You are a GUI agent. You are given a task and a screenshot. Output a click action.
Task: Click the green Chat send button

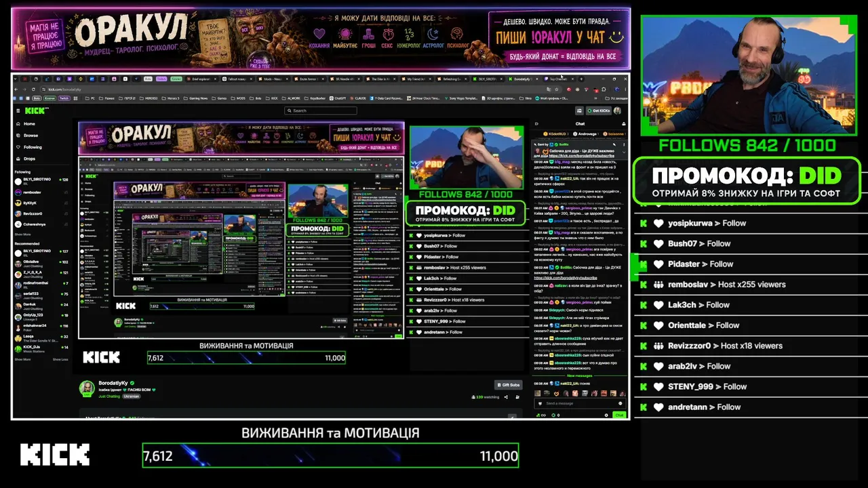(619, 415)
